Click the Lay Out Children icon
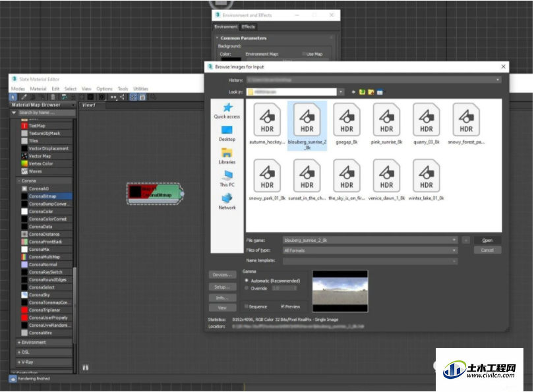Viewport: 534px width, 392px height. click(x=122, y=98)
